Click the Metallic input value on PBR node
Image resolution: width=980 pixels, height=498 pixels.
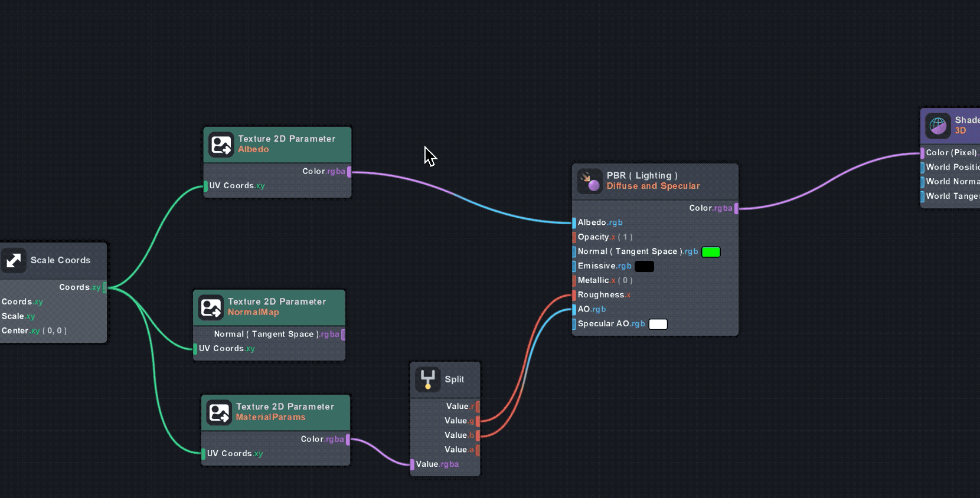click(625, 281)
